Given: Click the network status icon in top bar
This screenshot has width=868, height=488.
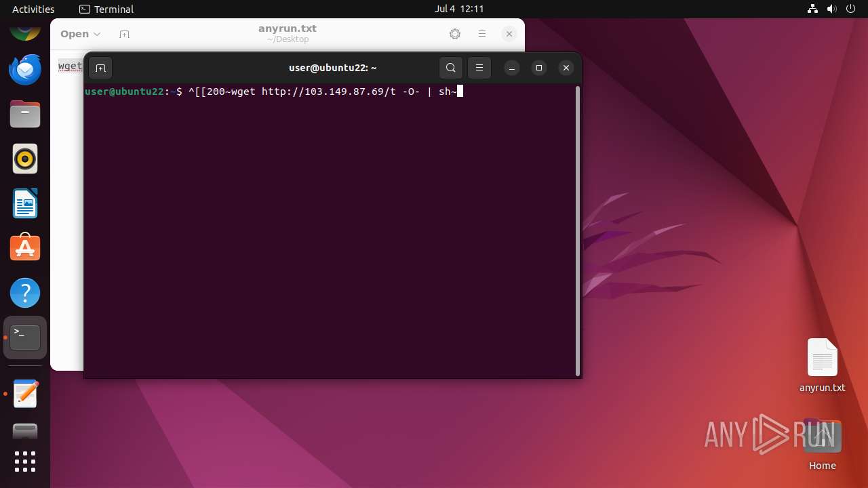Looking at the screenshot, I should [813, 9].
